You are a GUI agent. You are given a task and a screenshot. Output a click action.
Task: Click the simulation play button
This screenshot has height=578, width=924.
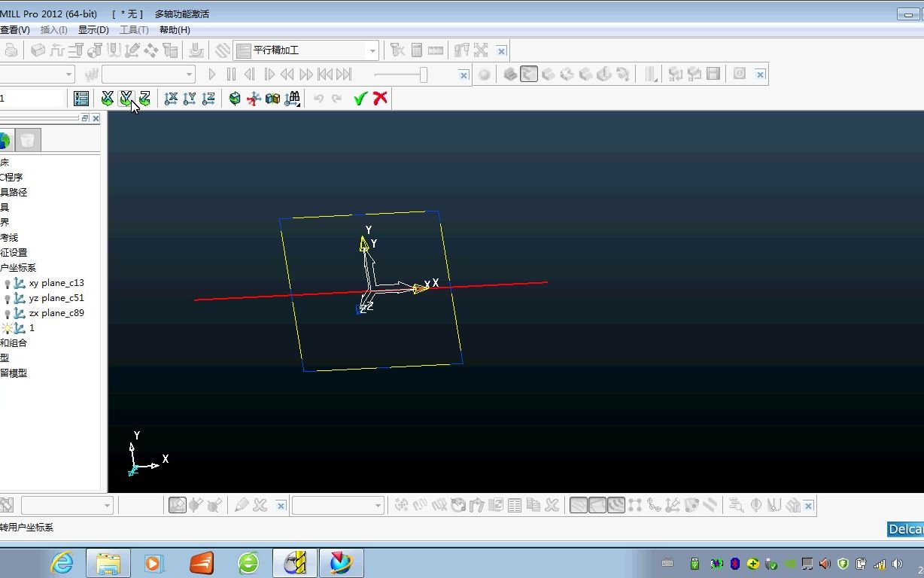tap(212, 75)
